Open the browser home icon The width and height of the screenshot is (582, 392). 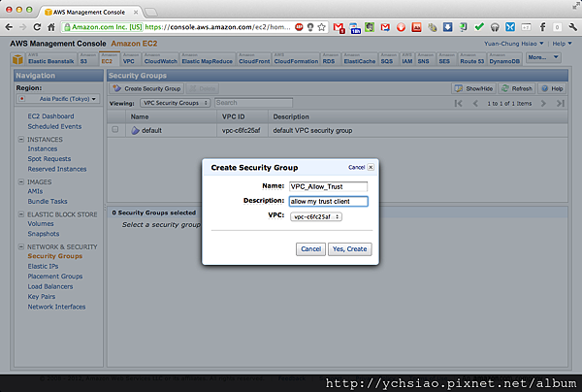coord(51,27)
